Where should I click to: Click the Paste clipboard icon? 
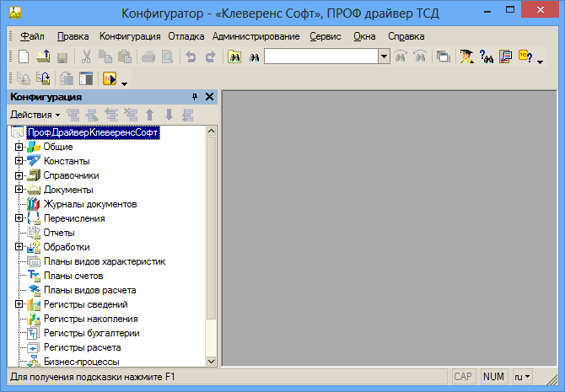pos(125,57)
